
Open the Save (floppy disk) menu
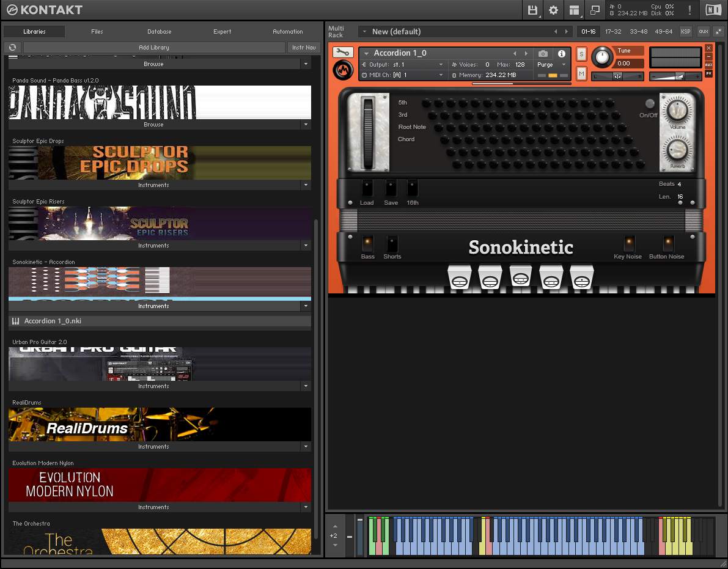pos(532,10)
